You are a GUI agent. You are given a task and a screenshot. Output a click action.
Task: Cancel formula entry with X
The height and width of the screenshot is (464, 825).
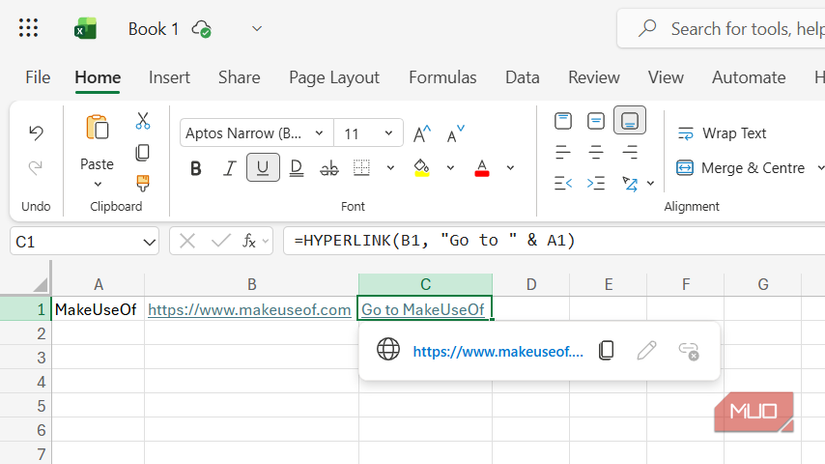point(187,241)
